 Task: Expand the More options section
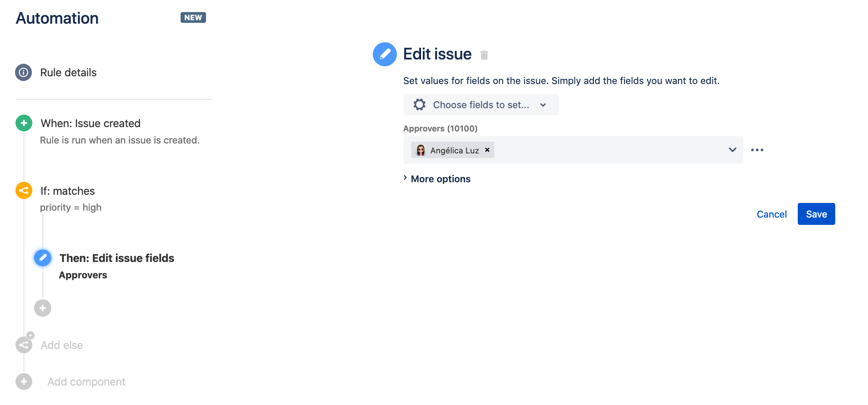(x=440, y=178)
